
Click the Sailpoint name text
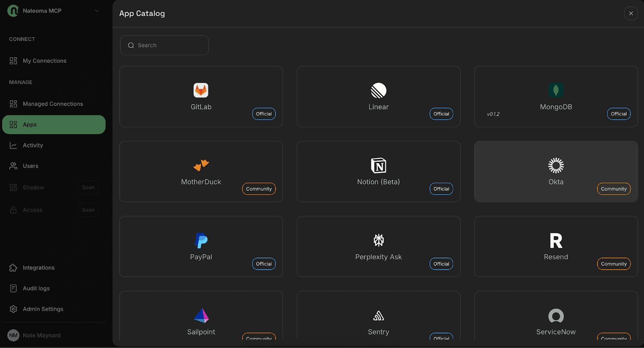pos(201,332)
